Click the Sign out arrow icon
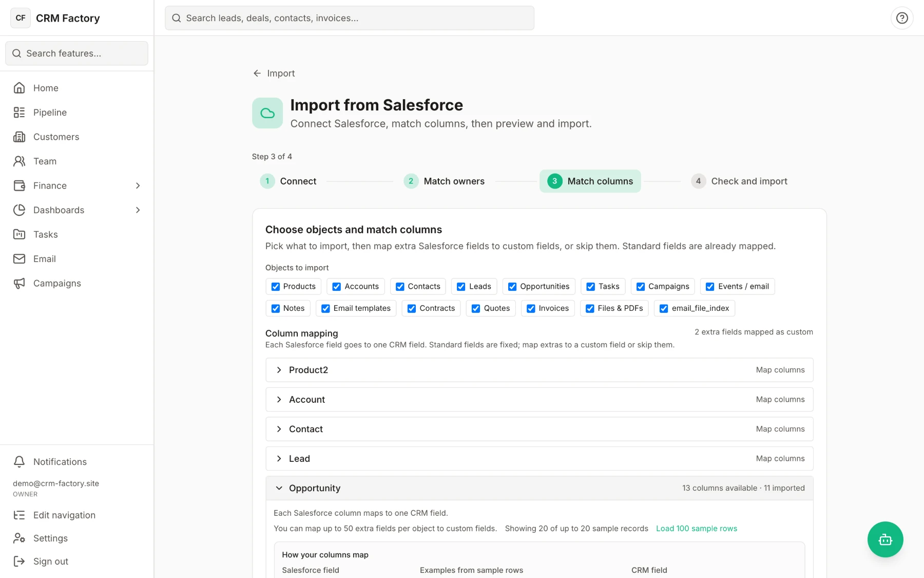 [19, 562]
